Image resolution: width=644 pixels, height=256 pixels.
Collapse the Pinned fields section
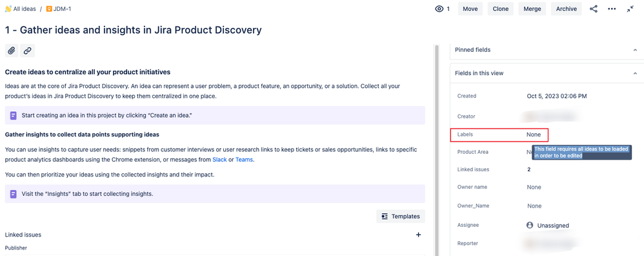(x=634, y=50)
